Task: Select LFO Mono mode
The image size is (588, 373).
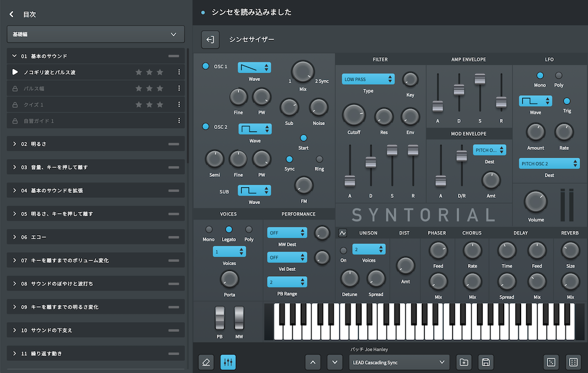Action: pyautogui.click(x=540, y=75)
